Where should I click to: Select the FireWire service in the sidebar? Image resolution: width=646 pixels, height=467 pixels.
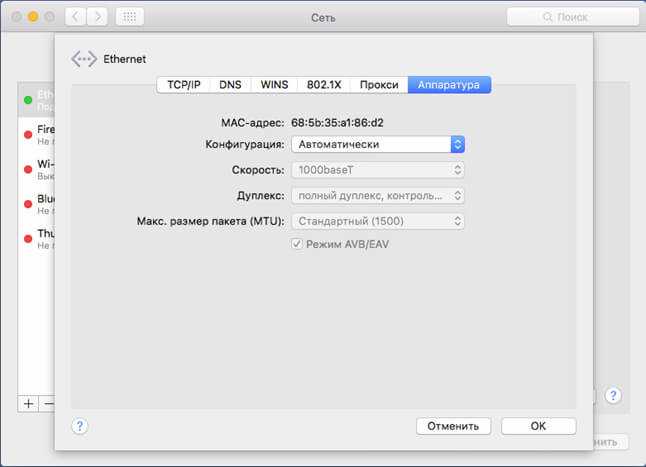click(x=37, y=135)
